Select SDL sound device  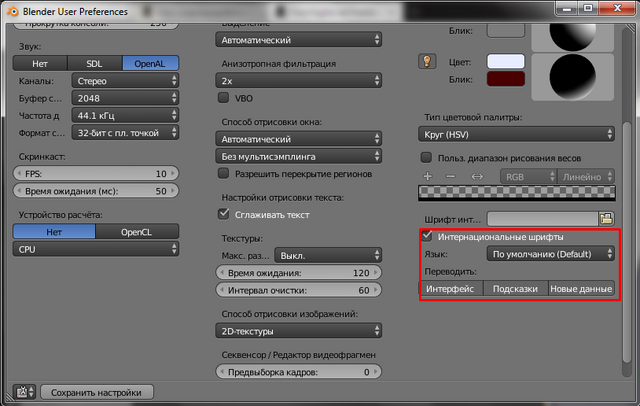(x=94, y=64)
